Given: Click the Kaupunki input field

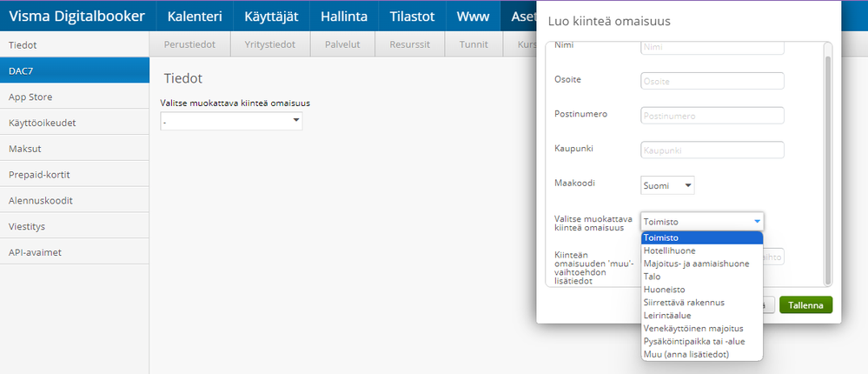Looking at the screenshot, I should [x=712, y=150].
